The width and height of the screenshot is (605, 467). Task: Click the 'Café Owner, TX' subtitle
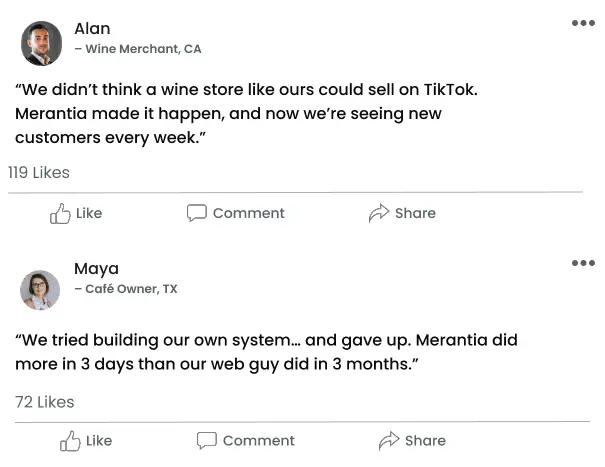click(126, 289)
